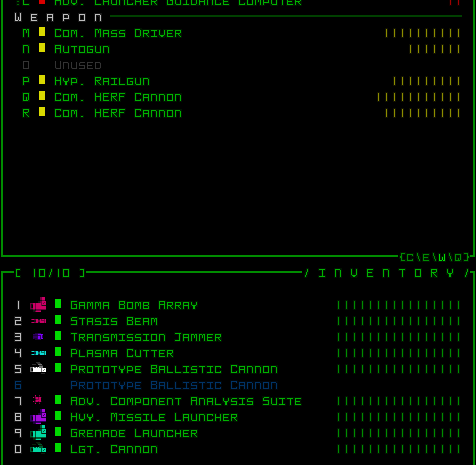Viewport: 476px width, 465px height.
Task: Select the W letter in the C\E\W\Q sort tabs
Action: coord(442,257)
